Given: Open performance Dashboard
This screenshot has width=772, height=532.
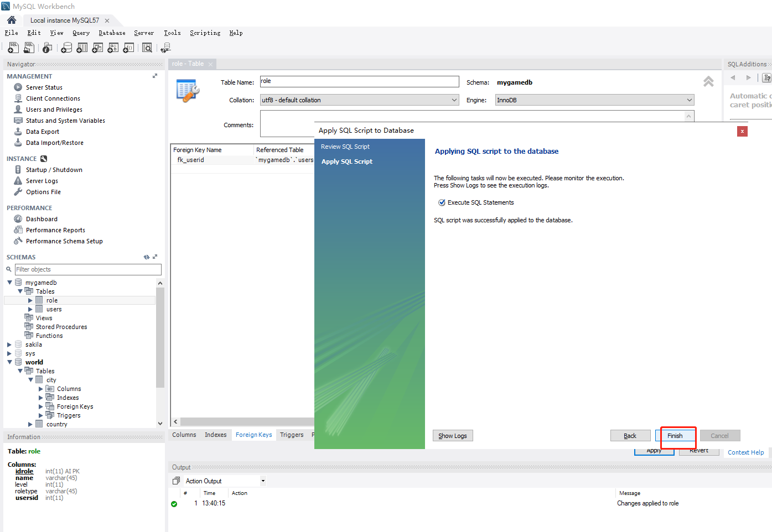Looking at the screenshot, I should point(42,219).
